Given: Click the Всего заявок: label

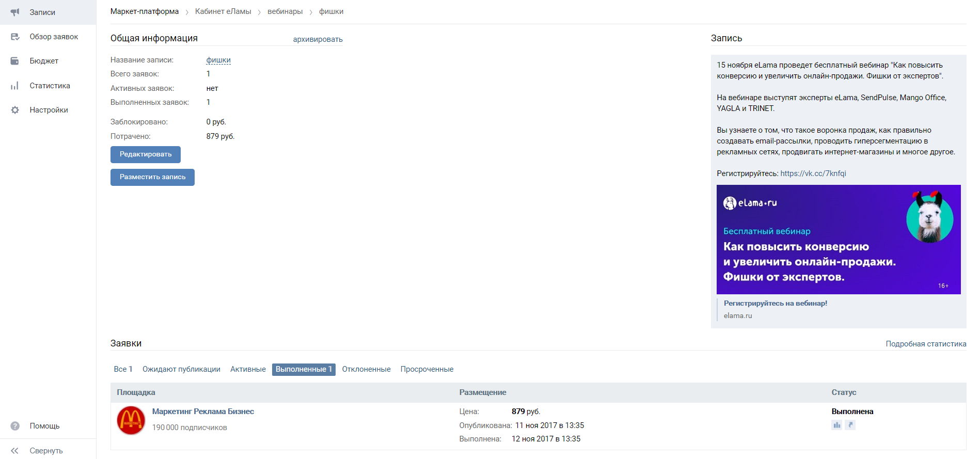Looking at the screenshot, I should 135,74.
